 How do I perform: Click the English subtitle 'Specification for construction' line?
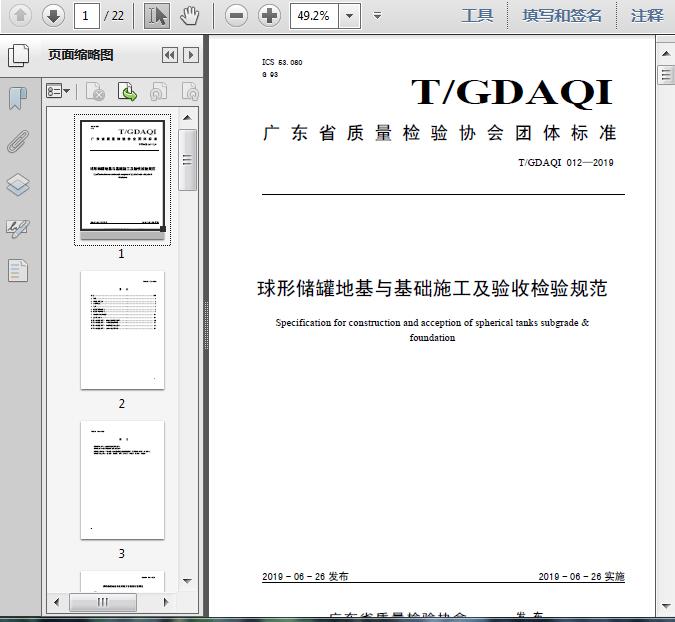pos(432,323)
